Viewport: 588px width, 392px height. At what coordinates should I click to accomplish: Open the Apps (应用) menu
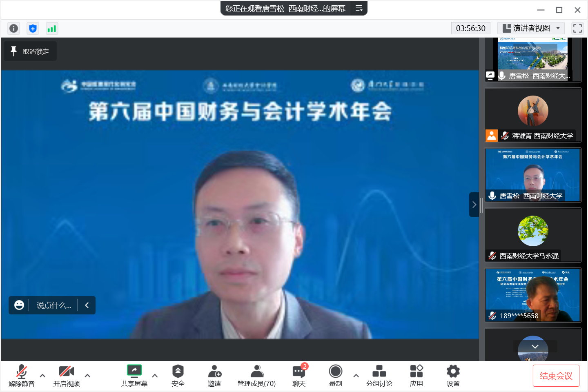tap(416, 376)
